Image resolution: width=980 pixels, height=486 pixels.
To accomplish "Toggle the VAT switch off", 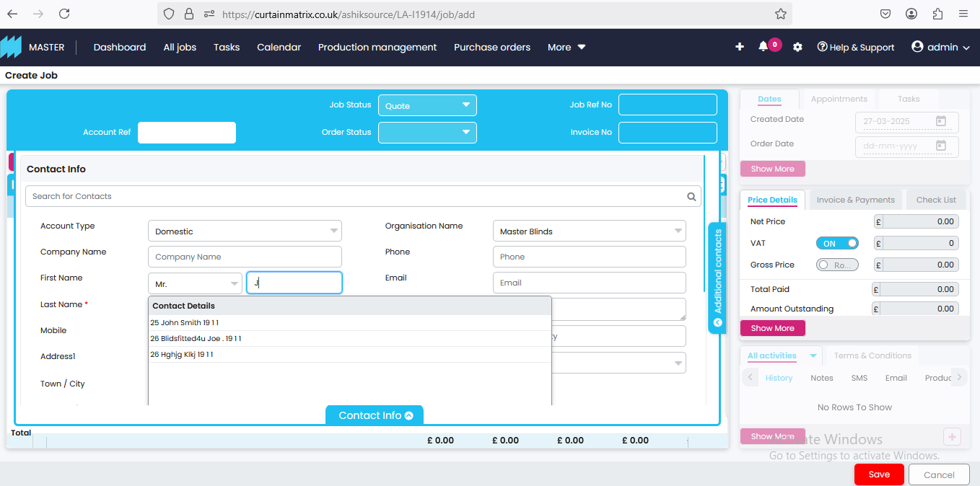I will pos(837,243).
